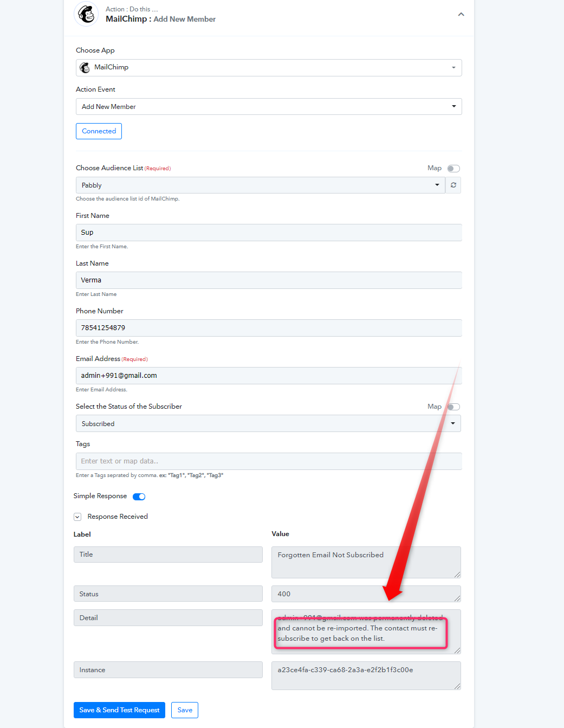Refresh the audience list options

coord(453,185)
